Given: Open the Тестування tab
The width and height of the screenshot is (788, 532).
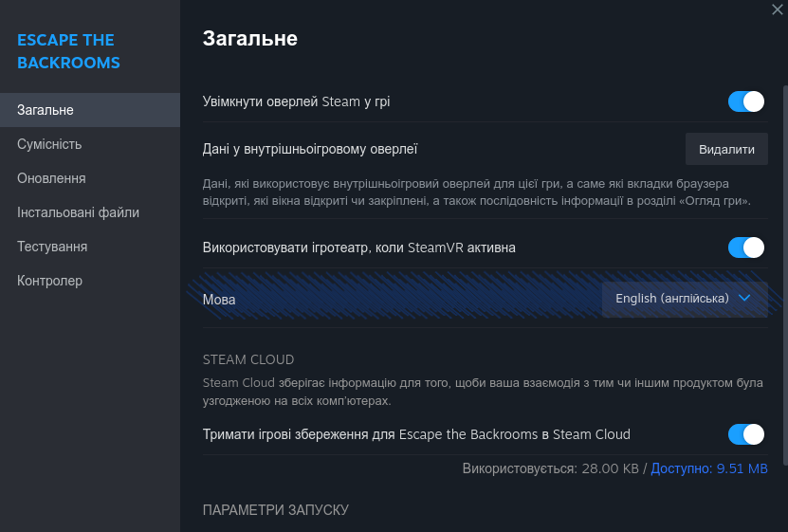Looking at the screenshot, I should [90, 247].
